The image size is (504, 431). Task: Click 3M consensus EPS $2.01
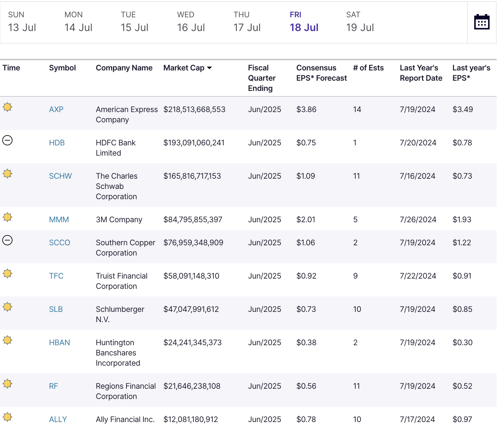pos(306,220)
